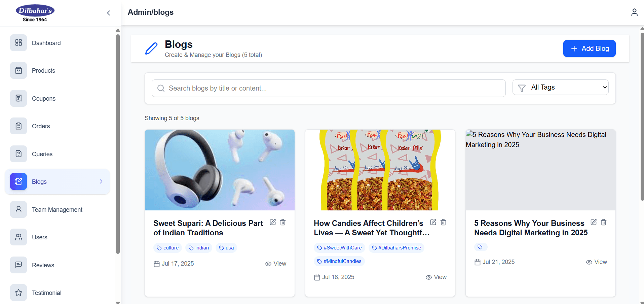Open the All Tags filter dropdown
Image resolution: width=644 pixels, height=304 pixels.
560,88
